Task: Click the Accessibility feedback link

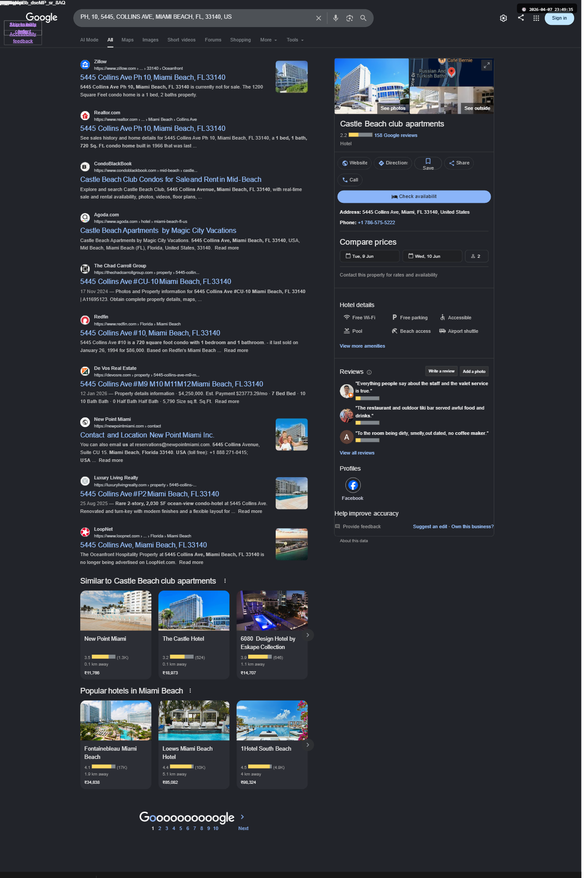Action: click(x=23, y=38)
